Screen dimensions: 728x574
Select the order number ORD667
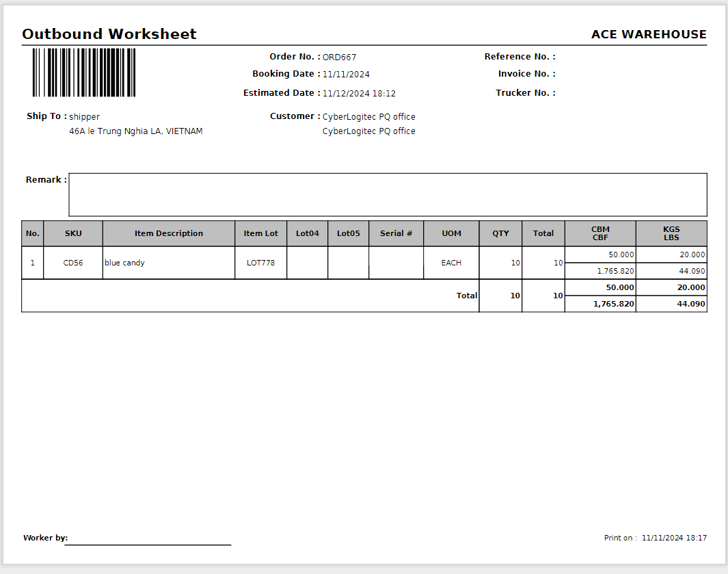(340, 57)
